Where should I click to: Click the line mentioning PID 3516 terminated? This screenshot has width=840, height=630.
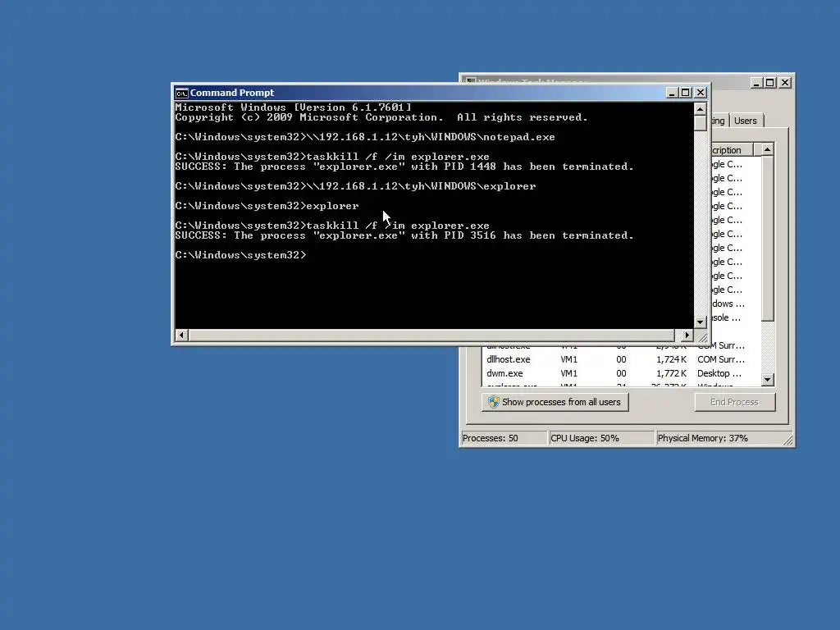404,235
